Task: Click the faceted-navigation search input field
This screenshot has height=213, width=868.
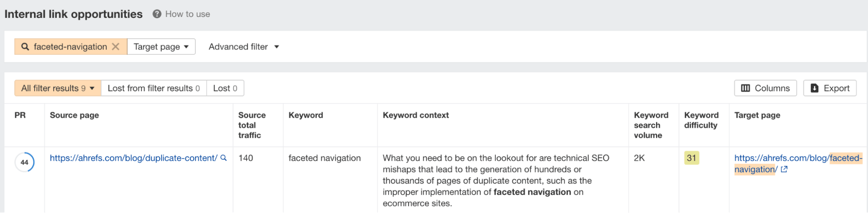Action: tap(70, 47)
